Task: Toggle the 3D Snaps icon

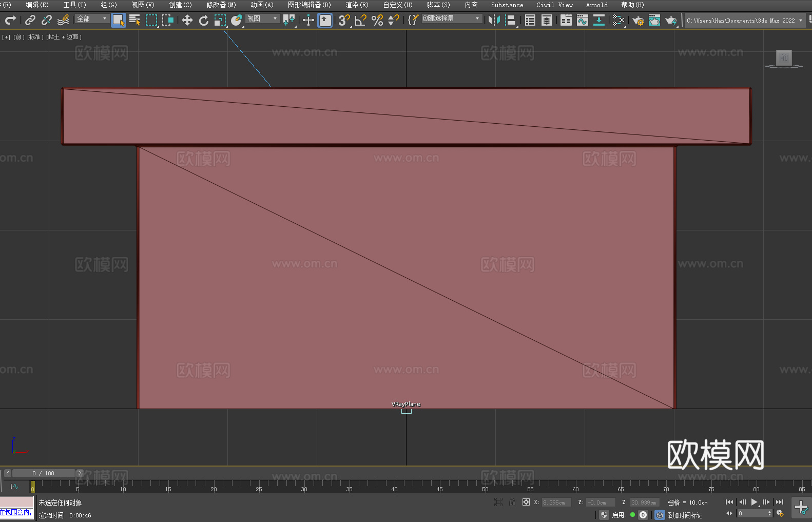Action: (344, 20)
